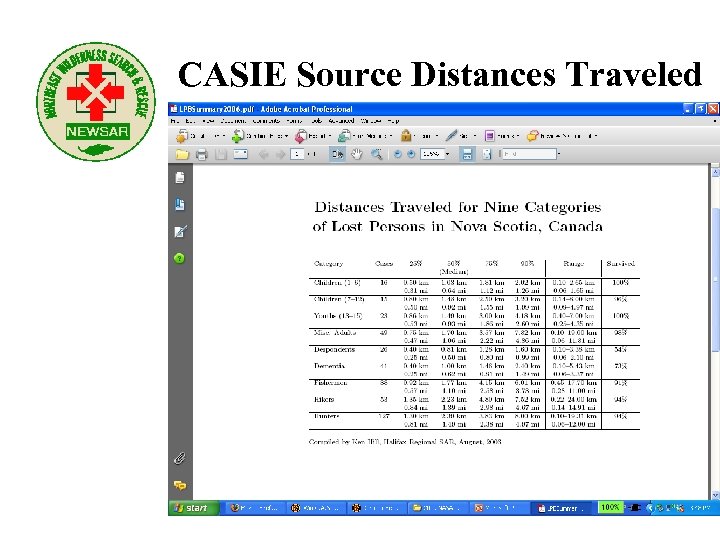The image size is (720, 540).
Task: Open the Attachments paperclip panel
Action: pyautogui.click(x=180, y=458)
